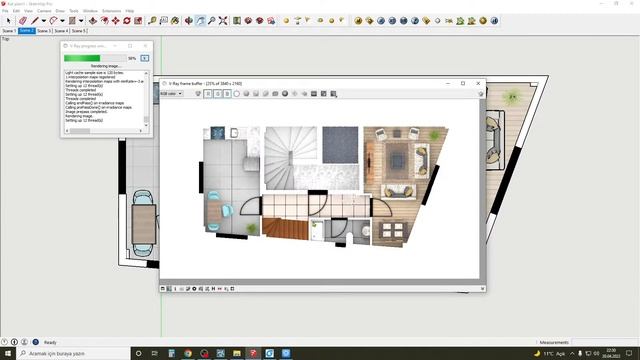Toggle the green G channel button

click(x=218, y=94)
